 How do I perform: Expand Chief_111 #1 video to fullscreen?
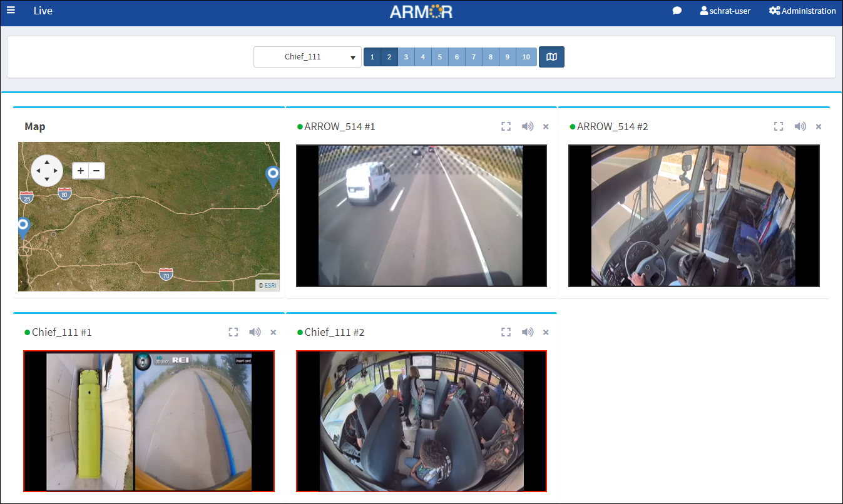click(x=233, y=332)
